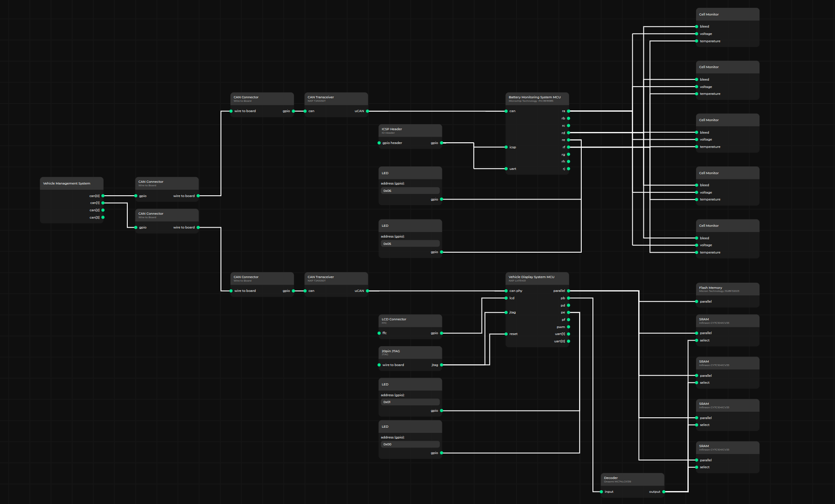Viewport: 835px width, 504px height.
Task: Click the can[2] port on Vehicle Management System
Action: pyautogui.click(x=103, y=210)
